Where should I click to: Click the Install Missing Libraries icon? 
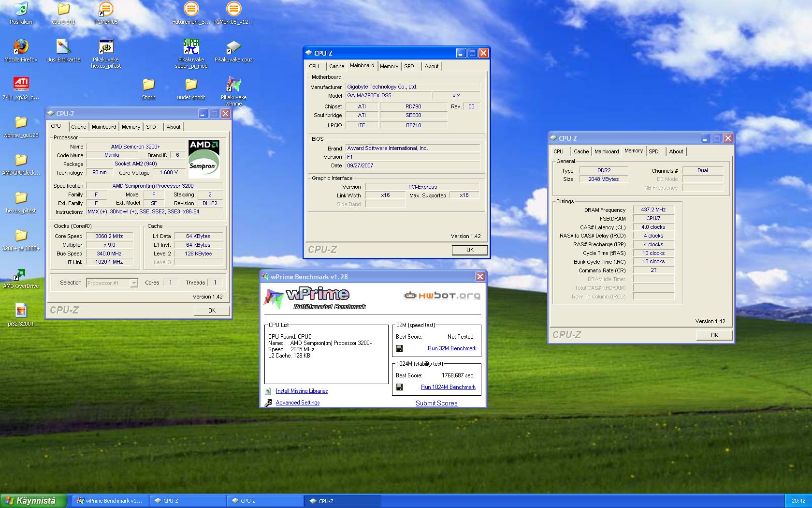coord(268,391)
